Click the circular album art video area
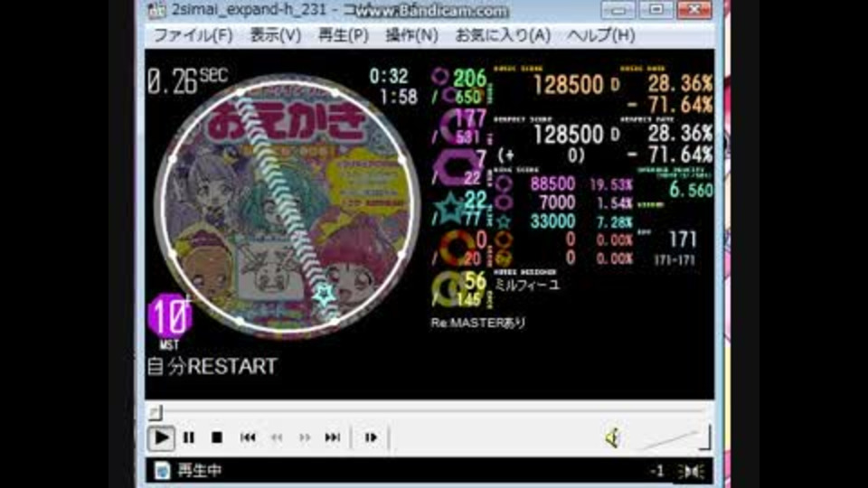This screenshot has height=488, width=868. (287, 205)
